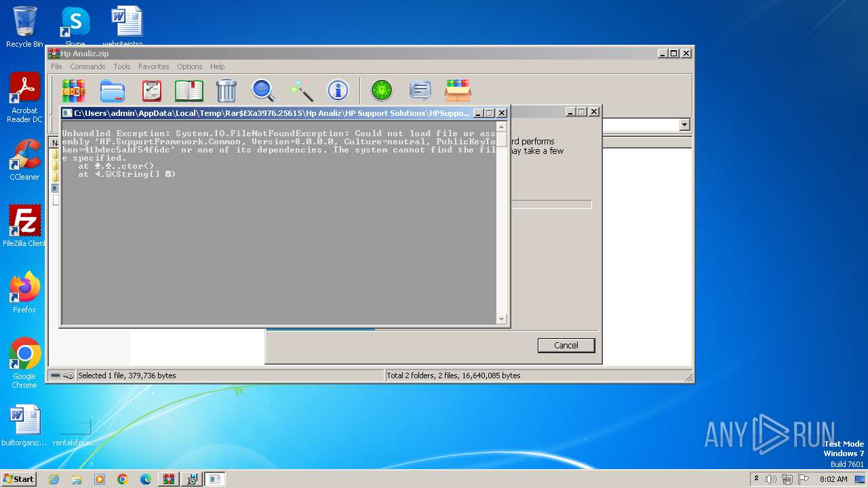The height and width of the screenshot is (488, 868).
Task: Click the drive icon in WinRAR status bar
Action: [56, 375]
